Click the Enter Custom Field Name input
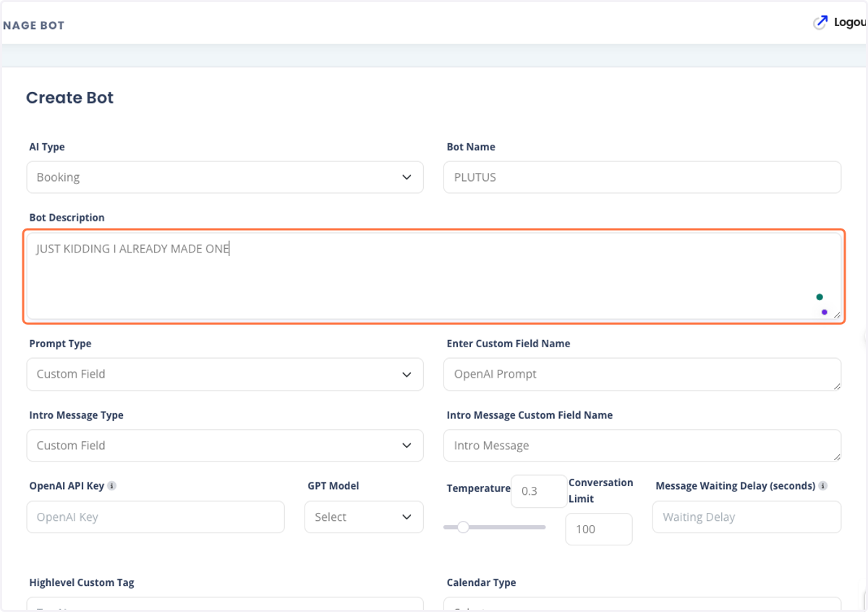The width and height of the screenshot is (868, 612). pyautogui.click(x=642, y=374)
